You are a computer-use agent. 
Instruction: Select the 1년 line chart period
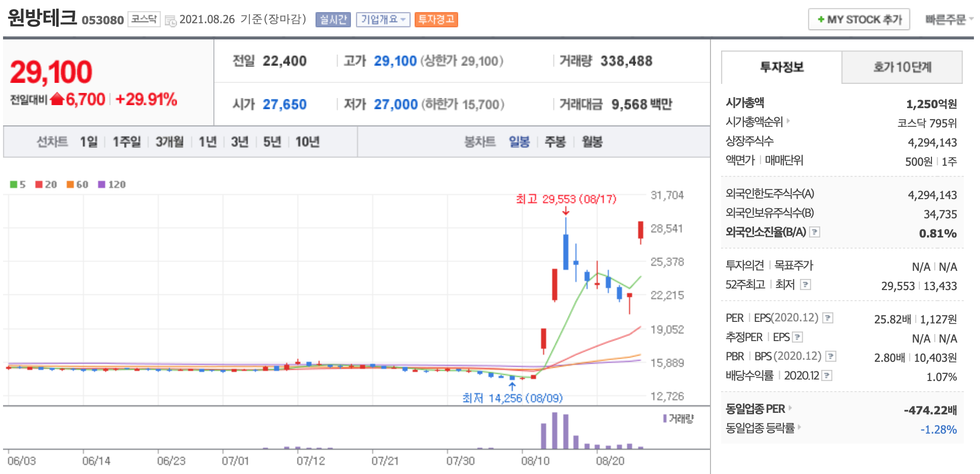(207, 142)
